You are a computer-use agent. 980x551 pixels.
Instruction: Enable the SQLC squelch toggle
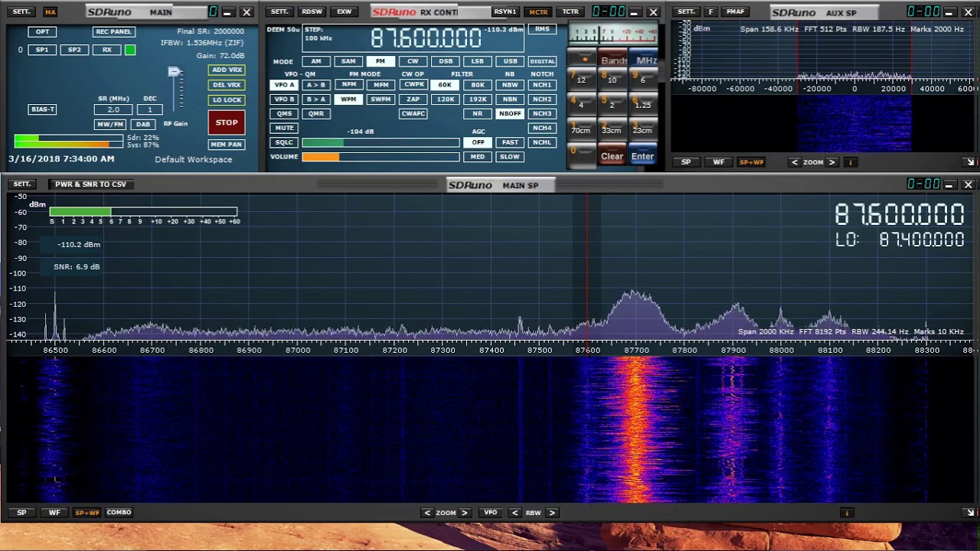(x=284, y=142)
